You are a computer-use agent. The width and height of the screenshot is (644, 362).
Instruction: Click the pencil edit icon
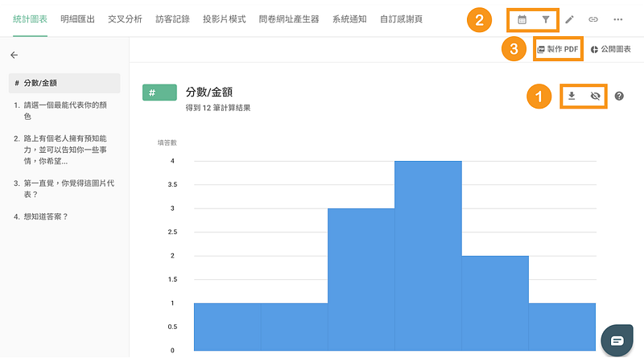[x=569, y=19]
